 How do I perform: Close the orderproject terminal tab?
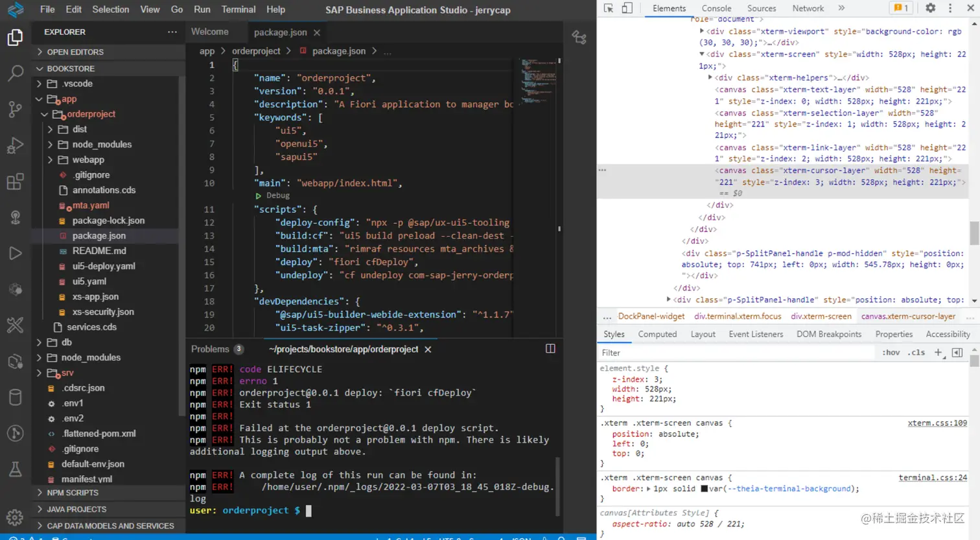click(x=428, y=349)
